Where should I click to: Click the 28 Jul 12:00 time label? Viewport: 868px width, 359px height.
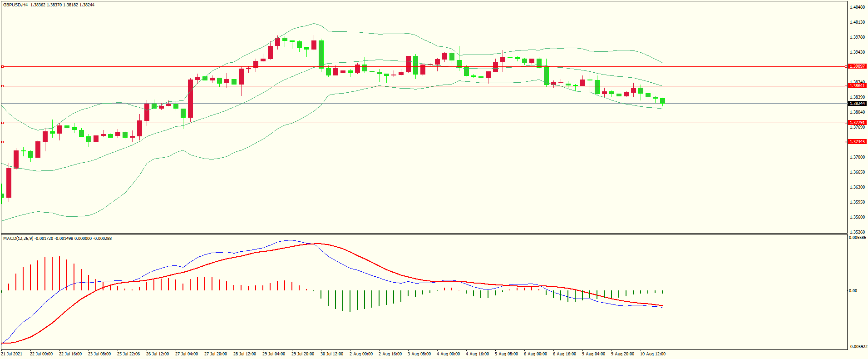pyautogui.click(x=245, y=354)
